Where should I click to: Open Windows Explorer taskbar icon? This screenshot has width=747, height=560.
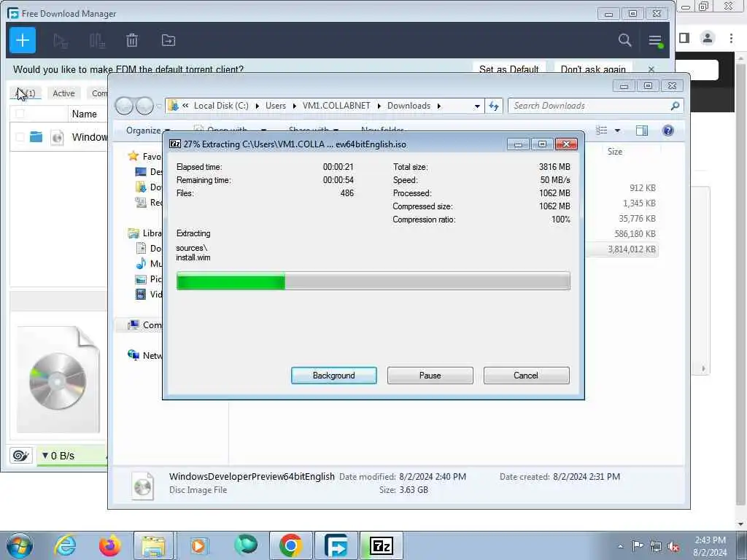[153, 545]
